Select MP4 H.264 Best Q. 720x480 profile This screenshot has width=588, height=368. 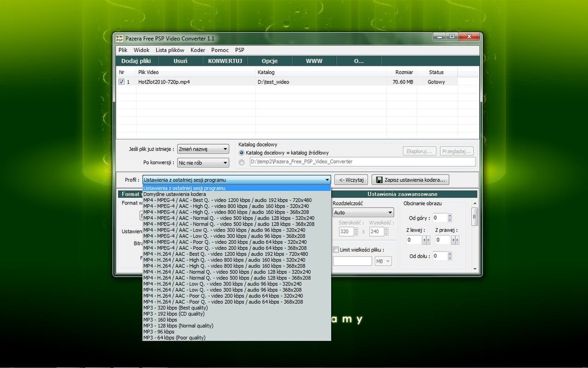coord(237,254)
